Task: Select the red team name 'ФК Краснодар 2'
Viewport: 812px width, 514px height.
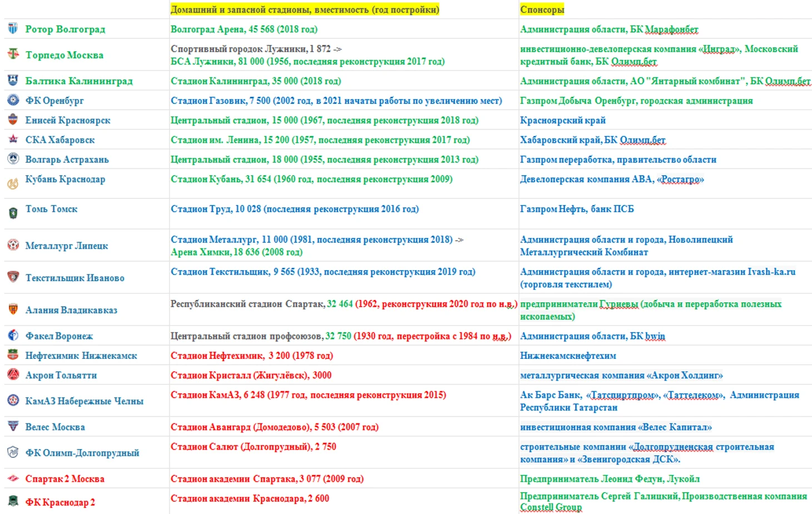Action: (x=60, y=502)
